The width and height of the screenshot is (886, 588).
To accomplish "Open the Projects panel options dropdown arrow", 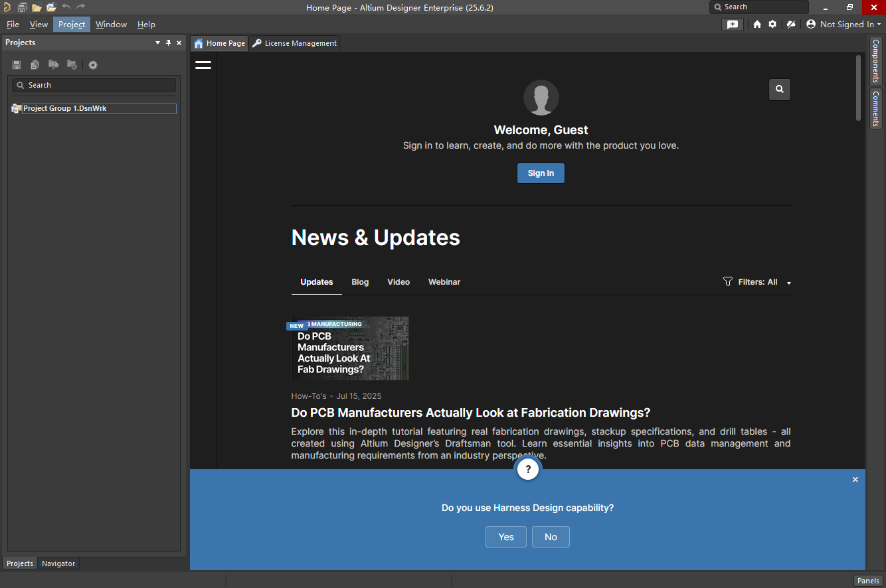I will click(x=157, y=42).
